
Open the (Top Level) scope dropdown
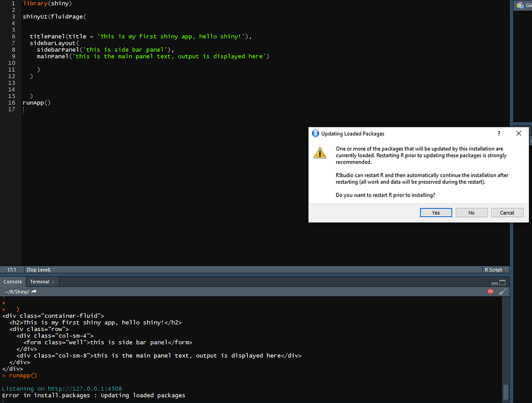pos(38,269)
